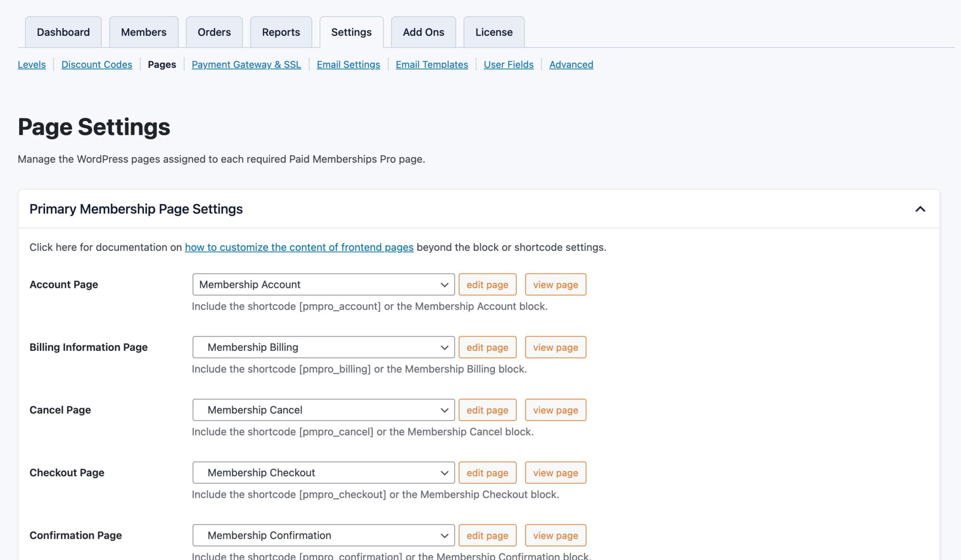Open the Add Ons tab

coord(423,32)
